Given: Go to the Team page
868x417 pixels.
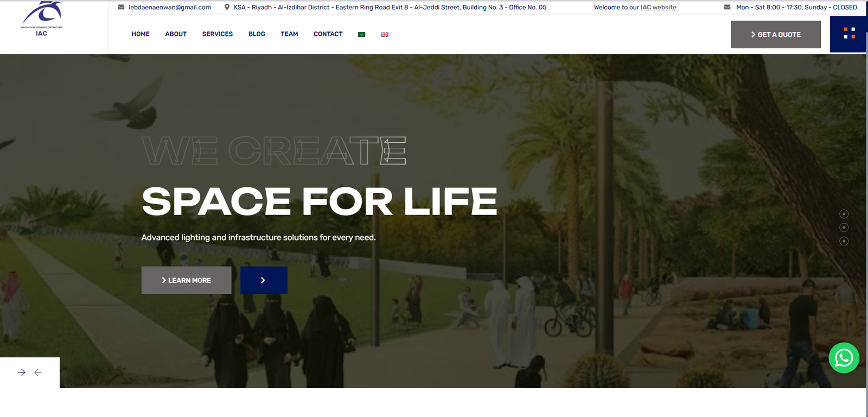Looking at the screenshot, I should click(x=289, y=34).
